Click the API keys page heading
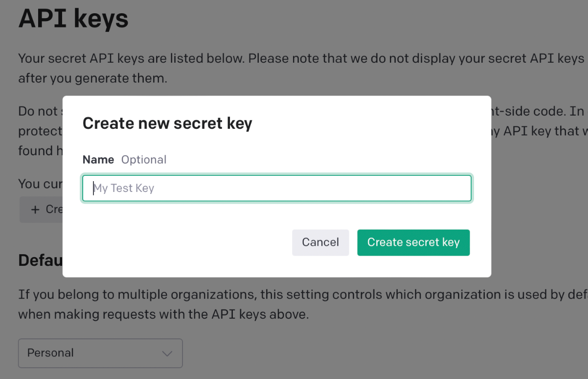The image size is (588, 379). [73, 19]
